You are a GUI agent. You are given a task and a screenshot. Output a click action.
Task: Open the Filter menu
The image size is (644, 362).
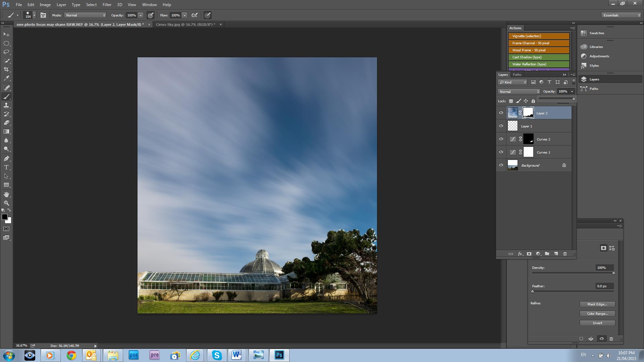click(x=107, y=5)
